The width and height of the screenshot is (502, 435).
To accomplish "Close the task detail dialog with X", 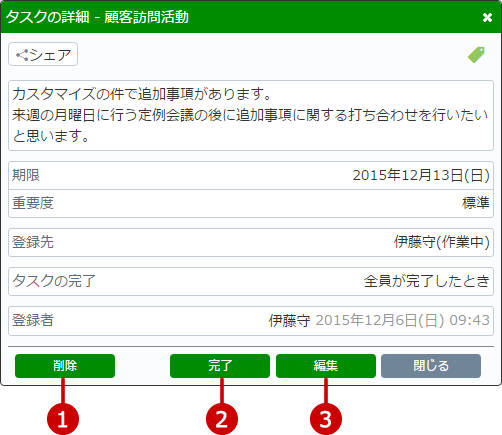I will [487, 17].
